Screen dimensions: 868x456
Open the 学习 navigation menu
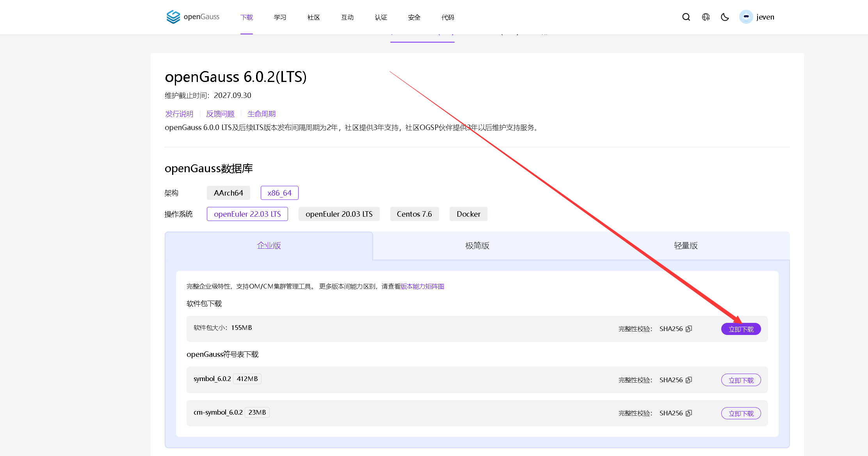click(280, 17)
